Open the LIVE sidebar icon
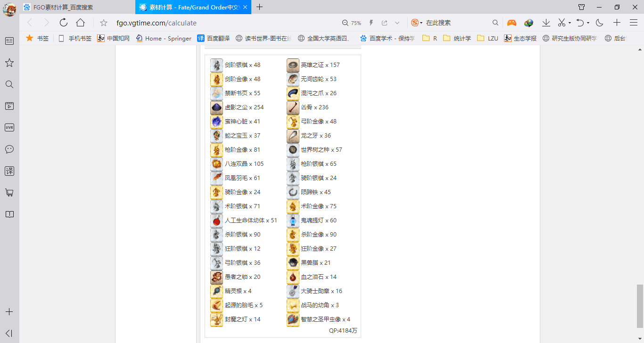The width and height of the screenshot is (644, 343). tap(9, 127)
